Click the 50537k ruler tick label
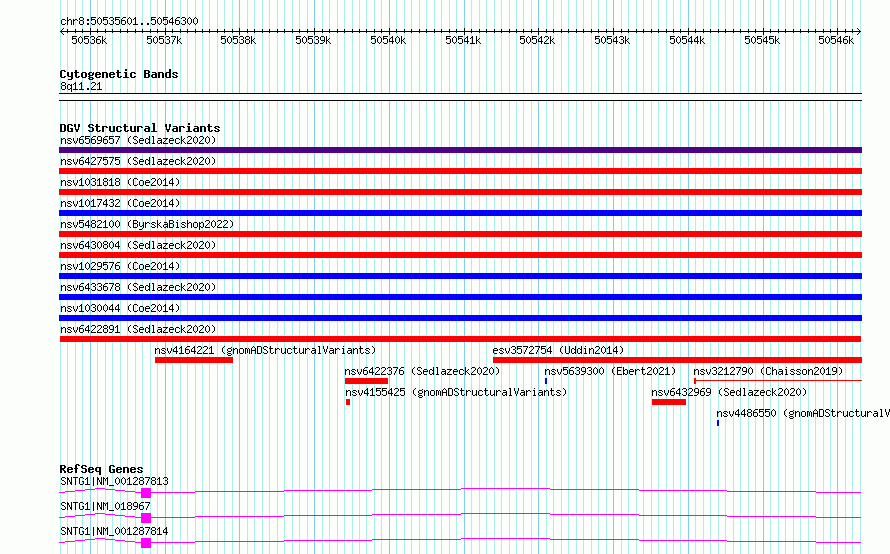 click(x=164, y=40)
